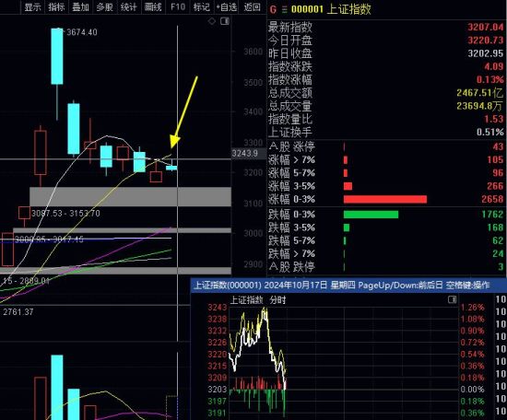Add the stock to watchlist via +自选
The height and width of the screenshot is (420, 507).
[227, 6]
